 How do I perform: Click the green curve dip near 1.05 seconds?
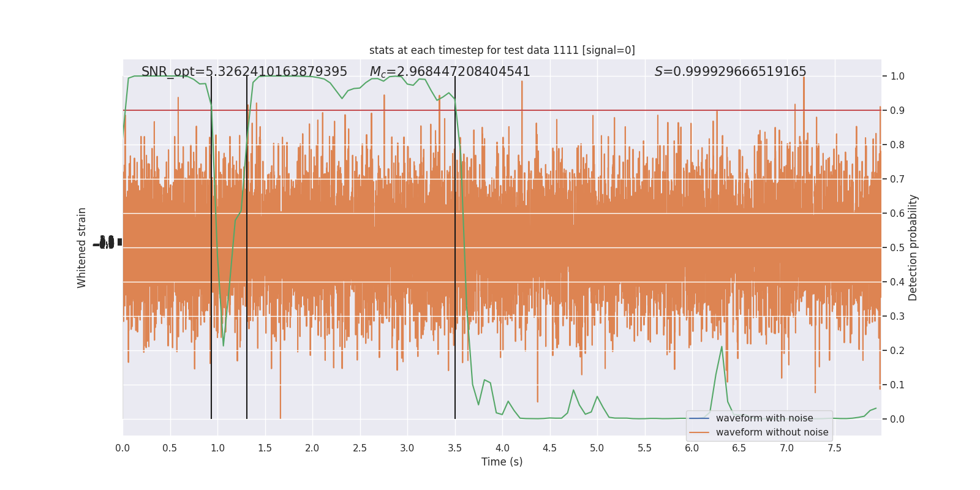tap(223, 345)
